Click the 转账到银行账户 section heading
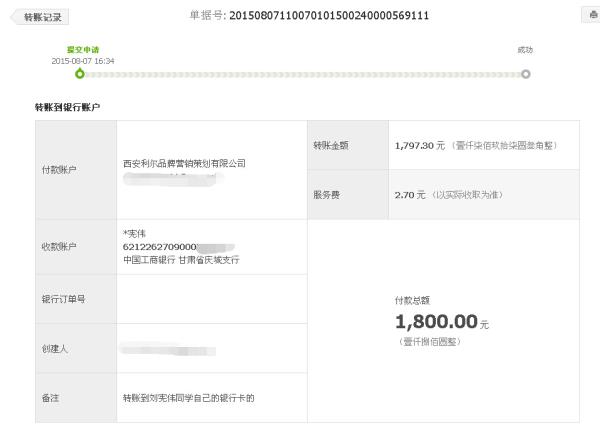 point(67,107)
